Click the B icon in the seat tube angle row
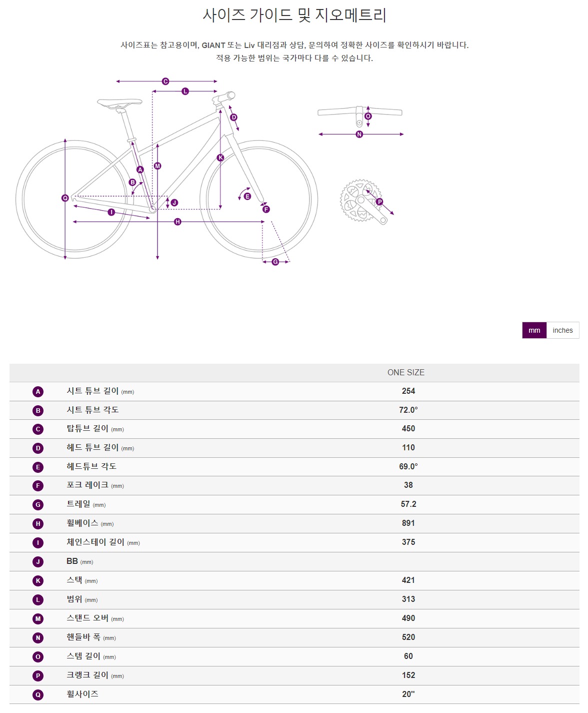This screenshot has height=713, width=588. point(38,411)
